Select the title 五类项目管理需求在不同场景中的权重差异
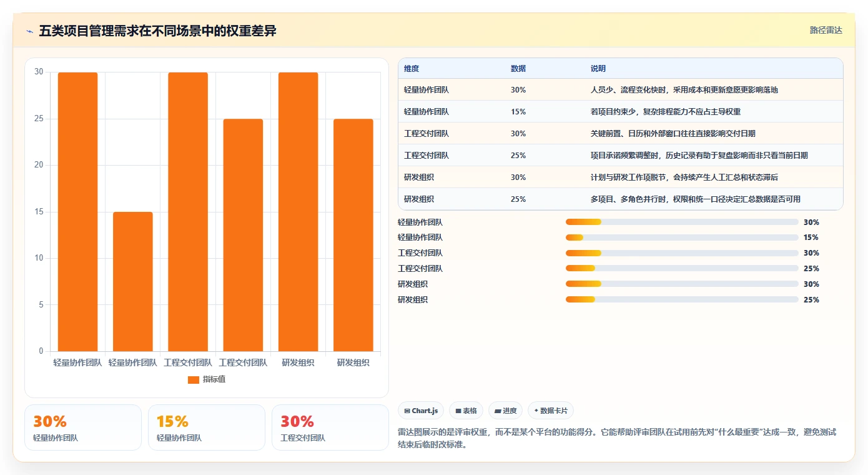Viewport: 868px width, 475px height. 157,31
